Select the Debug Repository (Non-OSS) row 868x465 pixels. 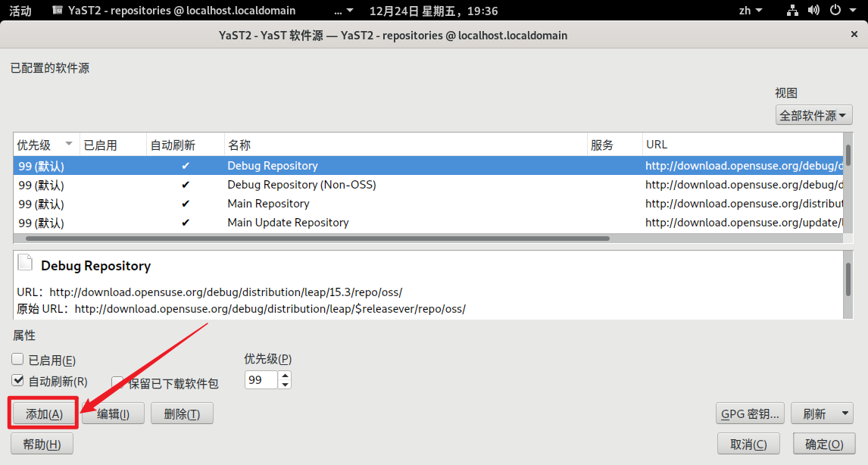click(429, 185)
